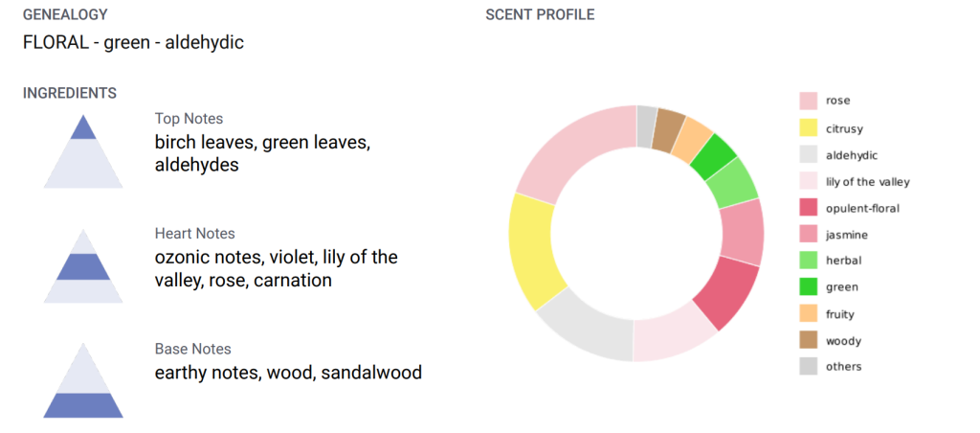Click the opulent-floral legend swatch
Screen dimensions: 980x433
[x=808, y=207]
